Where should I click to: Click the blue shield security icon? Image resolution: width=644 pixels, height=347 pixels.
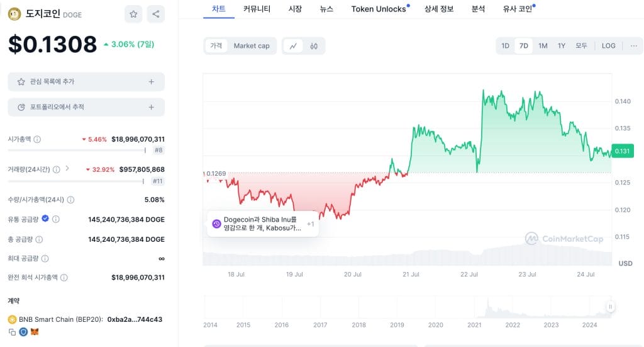23,332
